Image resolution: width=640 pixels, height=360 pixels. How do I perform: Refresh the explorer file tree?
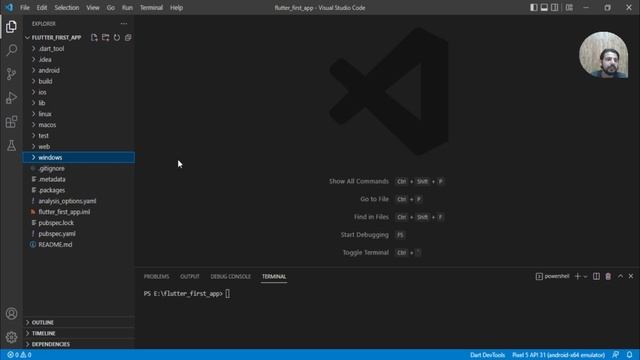click(x=117, y=38)
